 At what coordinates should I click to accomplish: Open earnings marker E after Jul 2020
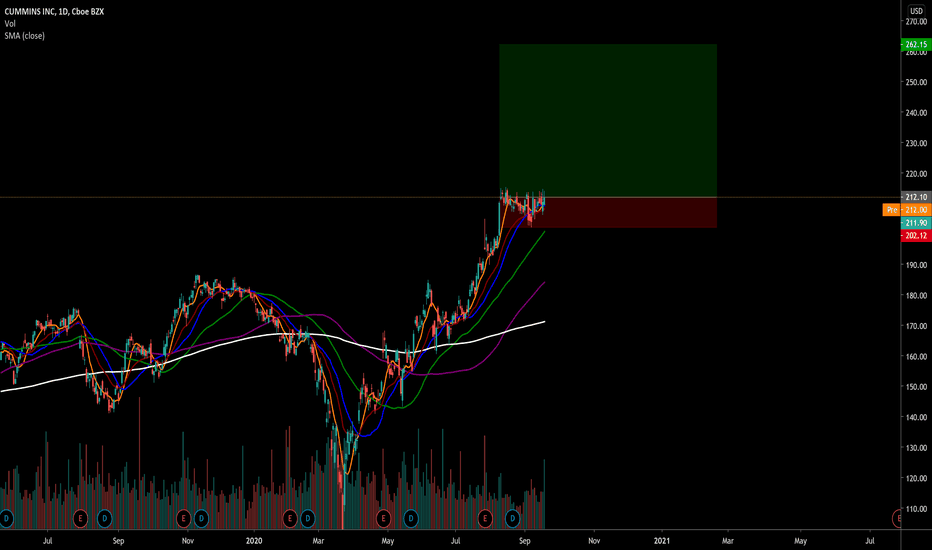click(485, 518)
